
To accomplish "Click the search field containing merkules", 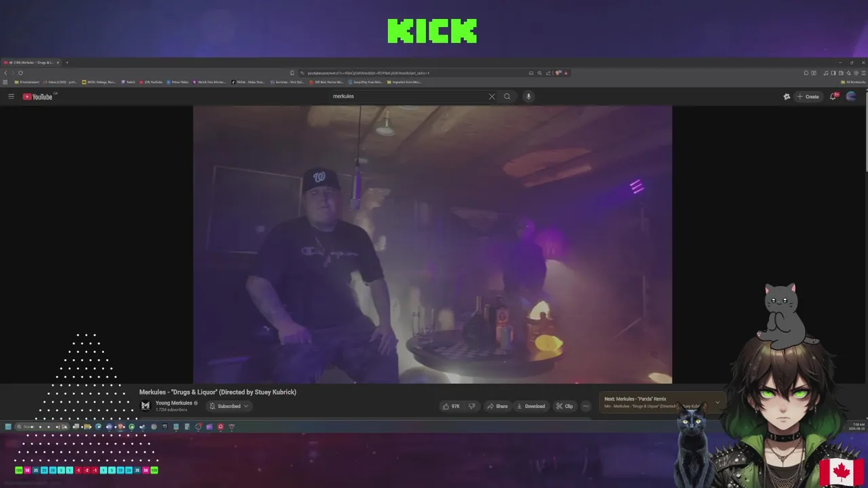I will [409, 96].
